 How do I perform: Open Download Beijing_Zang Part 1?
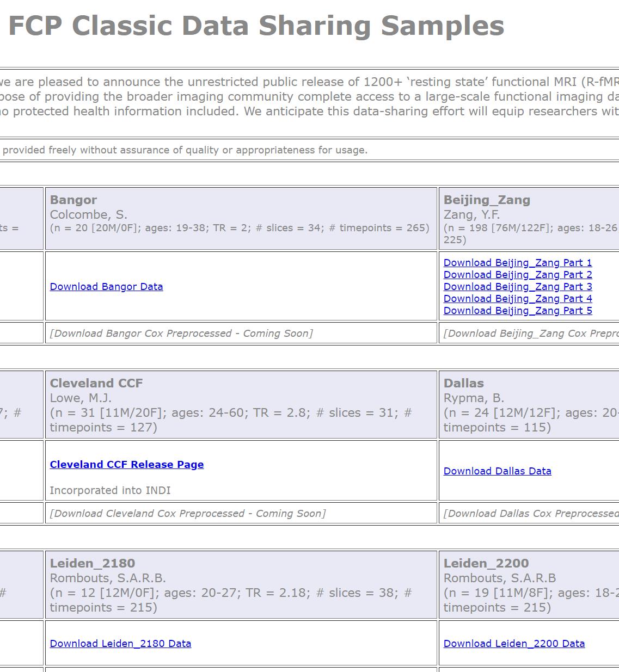click(x=517, y=263)
